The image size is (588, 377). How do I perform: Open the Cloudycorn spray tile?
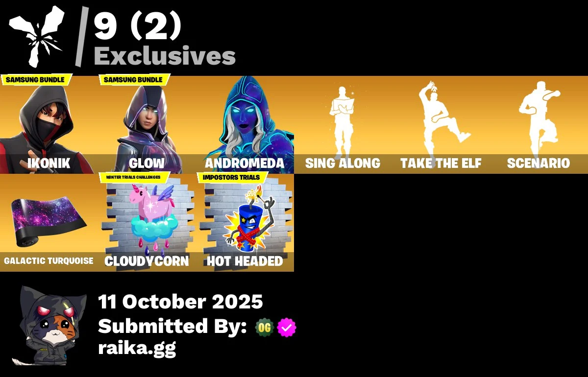pos(147,223)
